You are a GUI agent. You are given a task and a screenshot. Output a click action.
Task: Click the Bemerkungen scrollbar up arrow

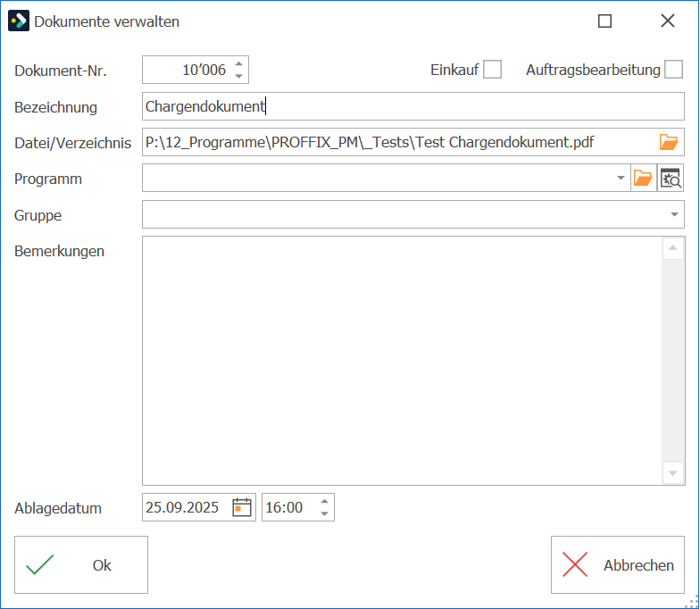[x=673, y=248]
